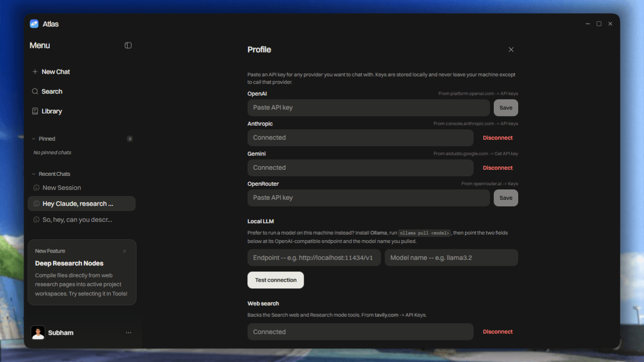Click Subham's profile avatar
This screenshot has height=362, width=644.
tap(38, 332)
